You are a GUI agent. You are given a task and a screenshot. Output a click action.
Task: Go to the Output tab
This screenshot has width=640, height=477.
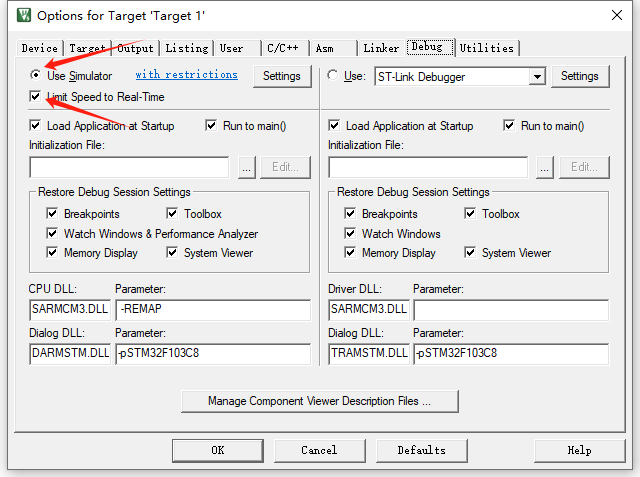click(135, 48)
